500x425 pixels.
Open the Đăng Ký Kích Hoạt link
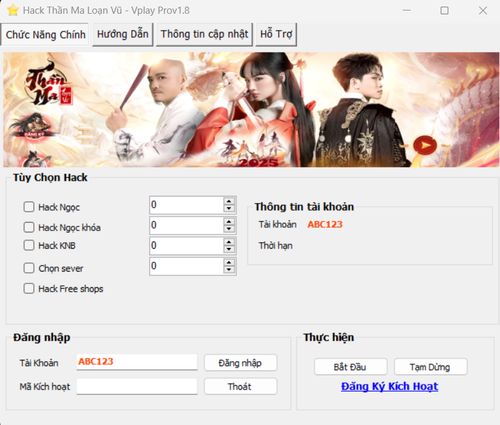[x=390, y=386]
